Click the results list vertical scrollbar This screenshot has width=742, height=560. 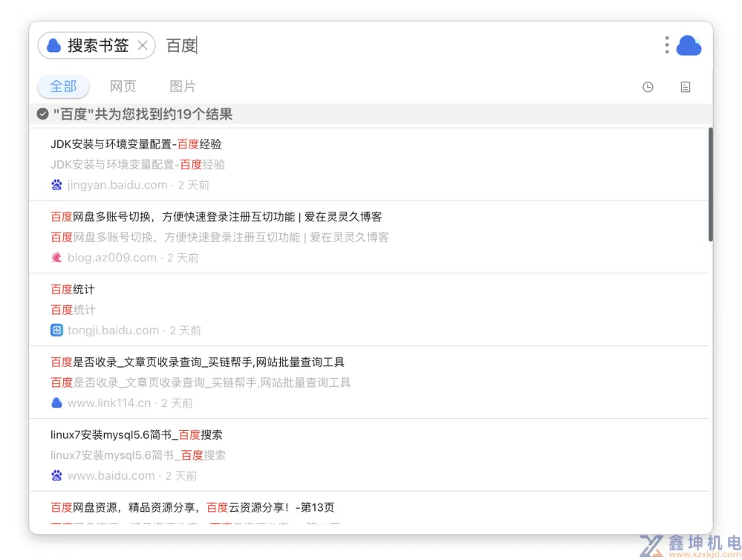710,185
